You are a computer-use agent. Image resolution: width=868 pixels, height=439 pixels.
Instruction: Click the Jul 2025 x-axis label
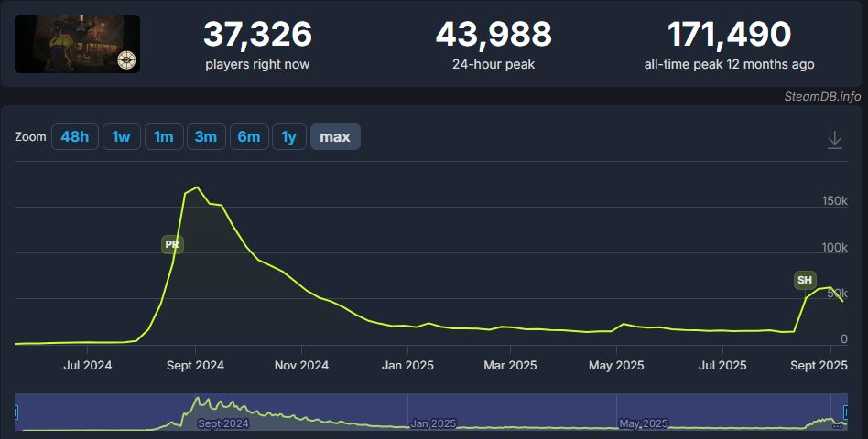coord(722,366)
